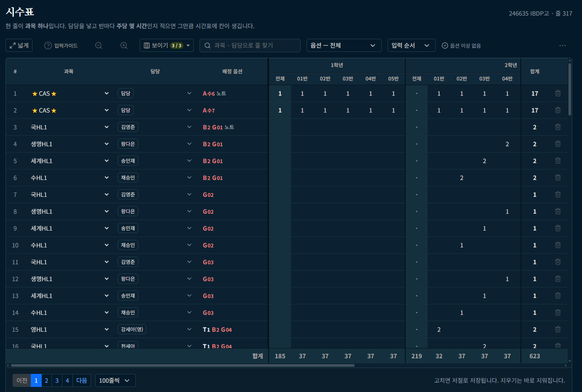The width and height of the screenshot is (582, 392).
Task: Delete row 1 with trash icon
Action: coord(558,94)
